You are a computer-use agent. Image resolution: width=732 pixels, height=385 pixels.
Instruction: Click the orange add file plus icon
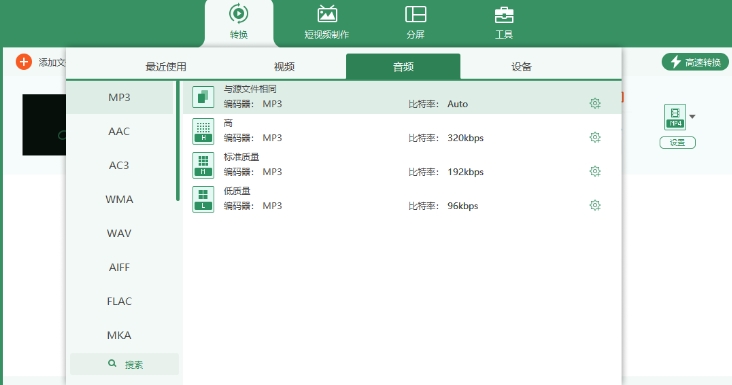click(23, 62)
